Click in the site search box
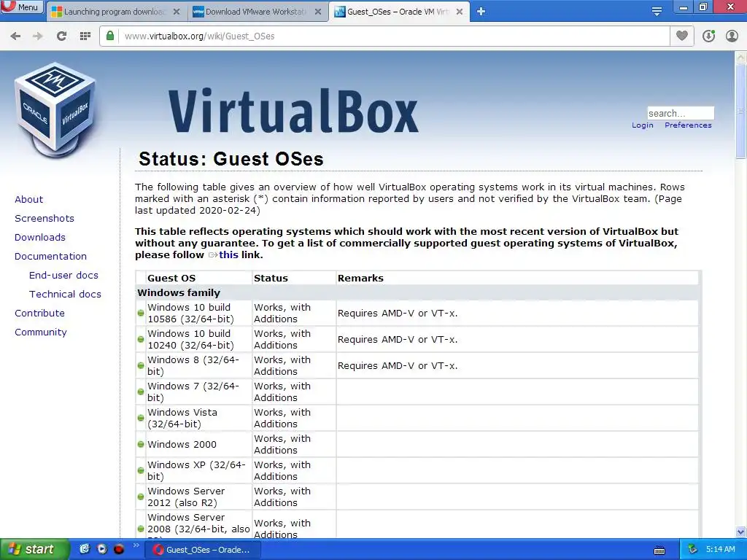Screen dimensions: 747x560 (x=681, y=113)
